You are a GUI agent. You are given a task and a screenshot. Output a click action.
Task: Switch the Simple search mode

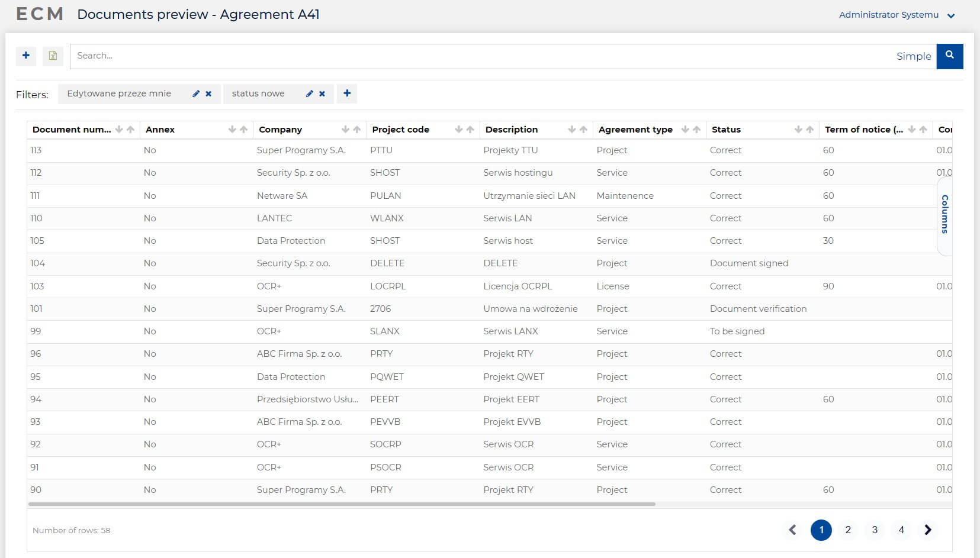pos(914,56)
